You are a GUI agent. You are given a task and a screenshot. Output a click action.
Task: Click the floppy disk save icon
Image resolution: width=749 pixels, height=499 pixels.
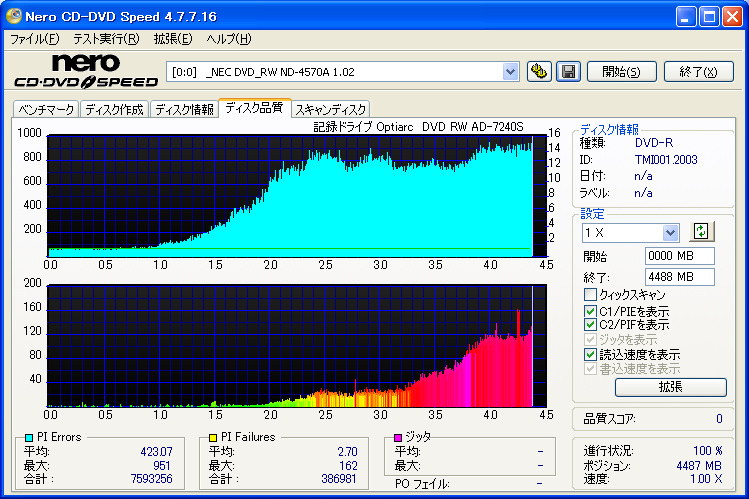568,72
